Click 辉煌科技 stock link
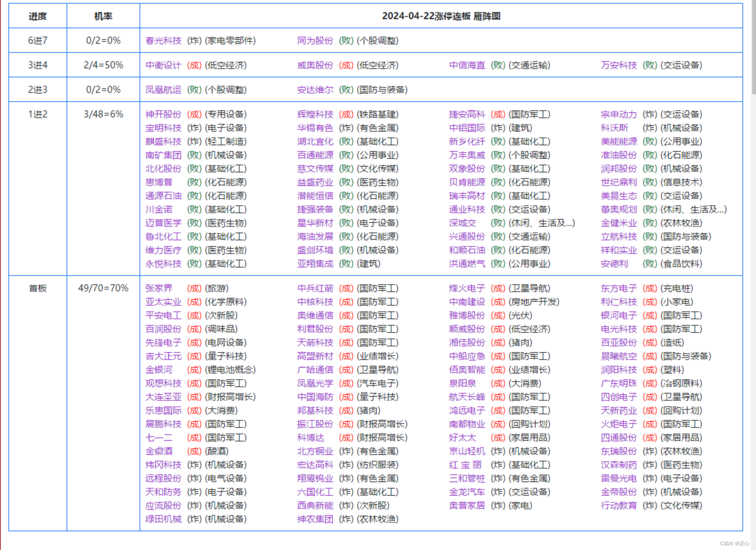The image size is (756, 550). (315, 114)
